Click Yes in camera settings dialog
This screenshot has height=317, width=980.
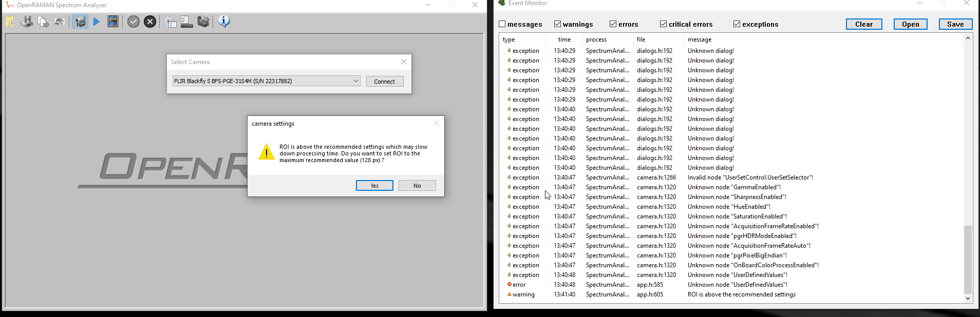[x=374, y=186]
